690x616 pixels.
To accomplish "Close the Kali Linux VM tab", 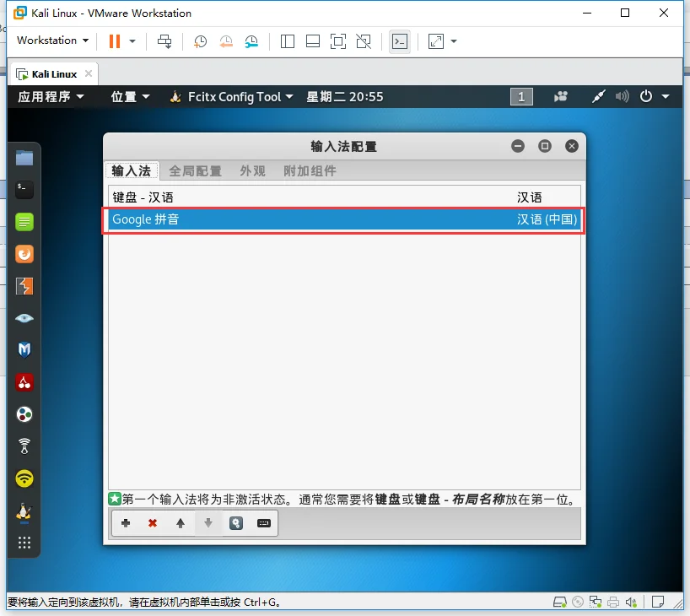I will point(89,73).
